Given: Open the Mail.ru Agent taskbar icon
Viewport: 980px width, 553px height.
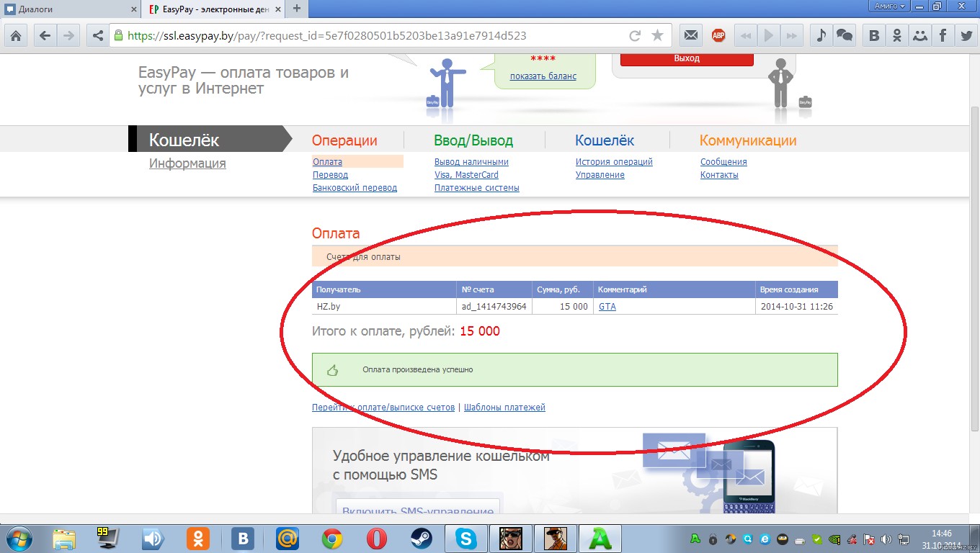Looking at the screenshot, I should [x=287, y=539].
